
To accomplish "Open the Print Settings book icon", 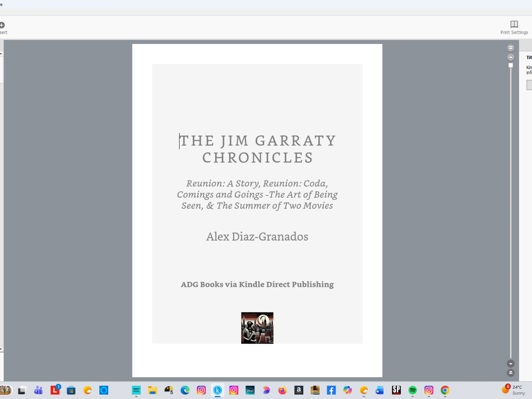I will [514, 24].
